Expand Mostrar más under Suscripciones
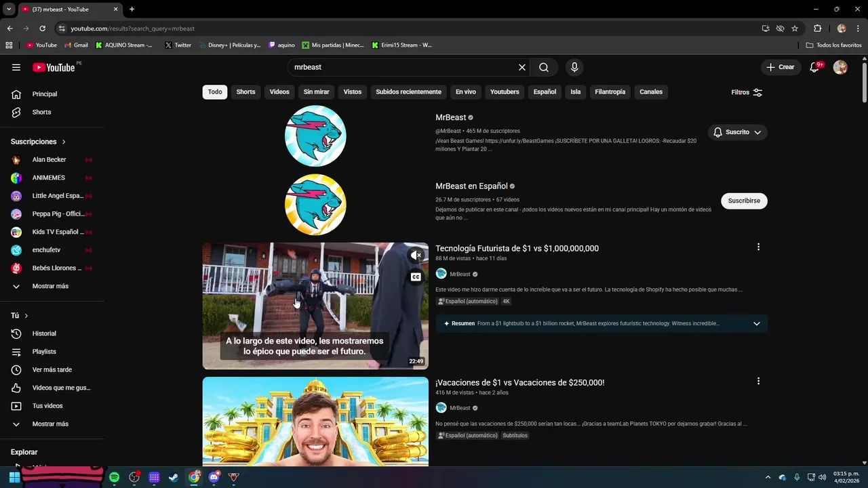The image size is (868, 488). (52, 286)
